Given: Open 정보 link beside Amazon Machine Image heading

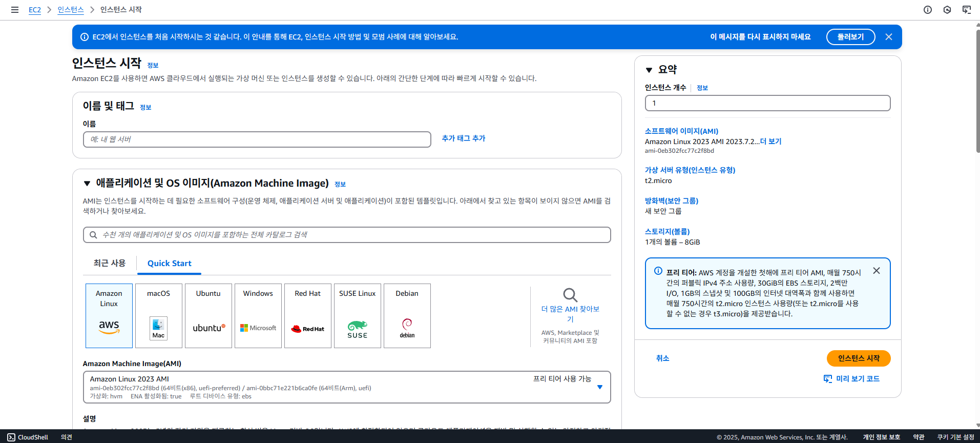Looking at the screenshot, I should 340,185.
